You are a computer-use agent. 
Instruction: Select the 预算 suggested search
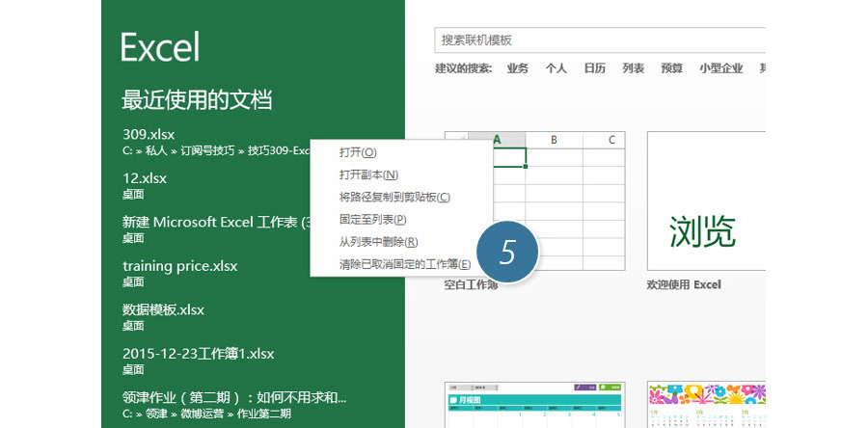[671, 68]
